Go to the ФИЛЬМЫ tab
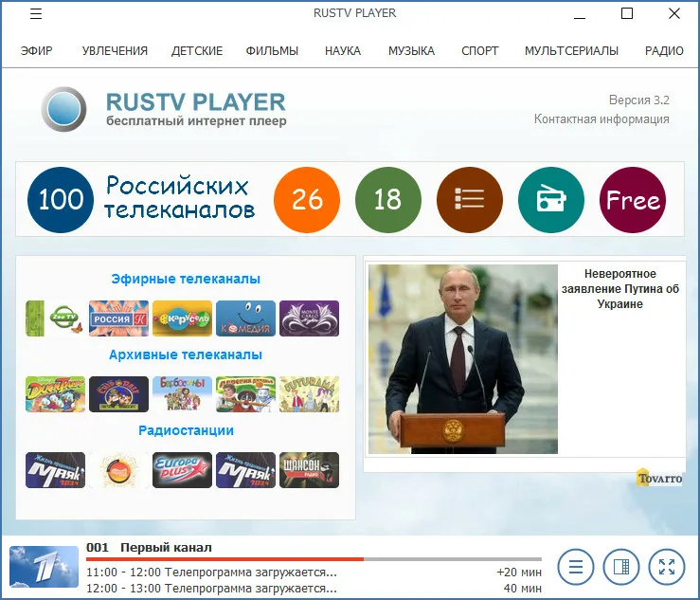 [x=272, y=51]
